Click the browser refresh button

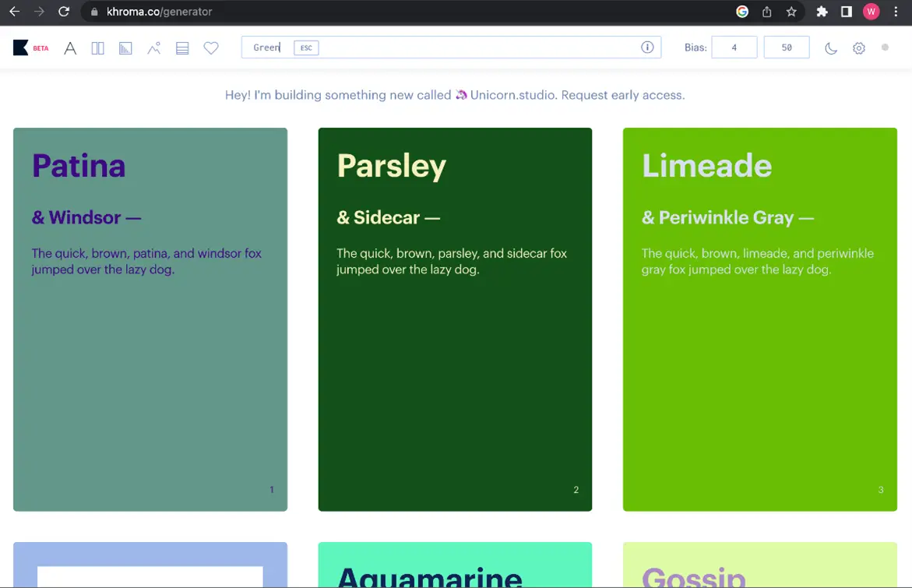[64, 12]
